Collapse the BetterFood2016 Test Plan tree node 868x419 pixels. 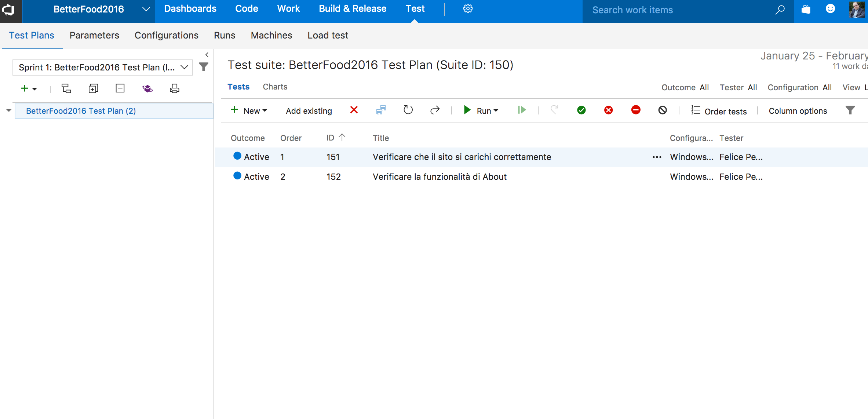[9, 110]
